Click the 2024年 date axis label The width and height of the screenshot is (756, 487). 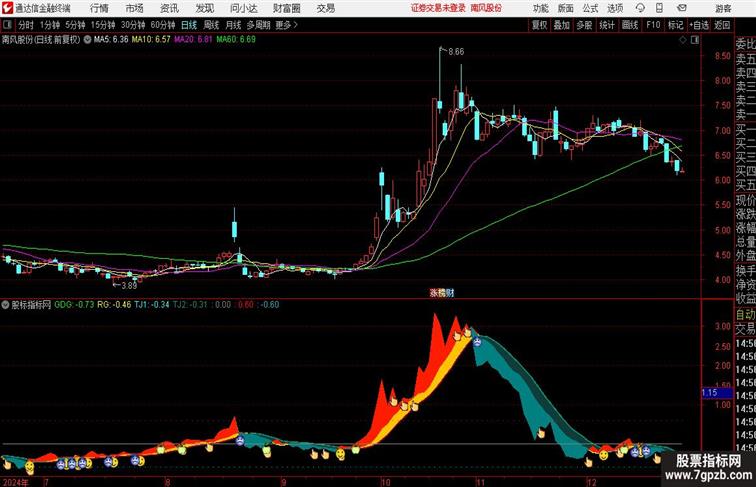[x=15, y=482]
